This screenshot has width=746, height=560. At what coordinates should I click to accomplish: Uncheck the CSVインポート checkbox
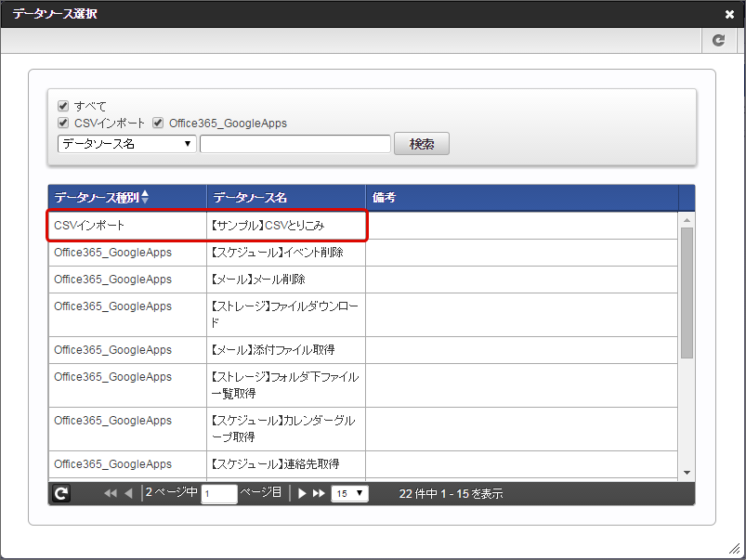point(63,123)
